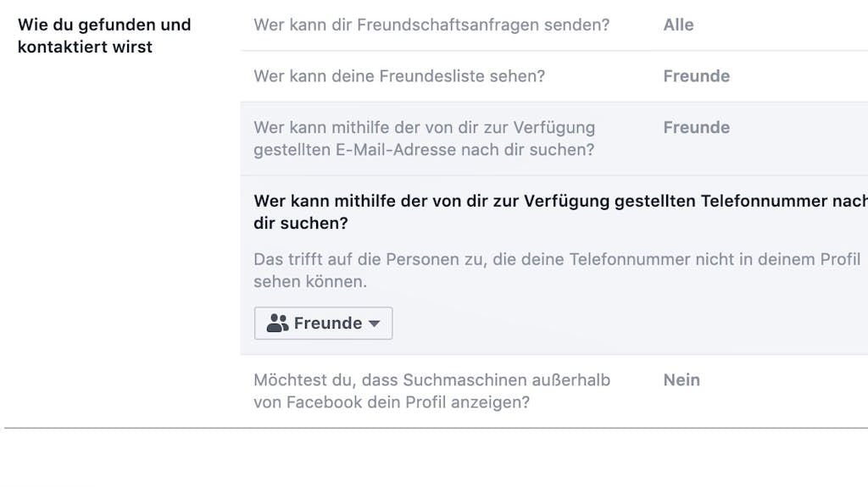Expand the E-Mail-Adresse search setting
This screenshot has width=868, height=487.
(554, 138)
